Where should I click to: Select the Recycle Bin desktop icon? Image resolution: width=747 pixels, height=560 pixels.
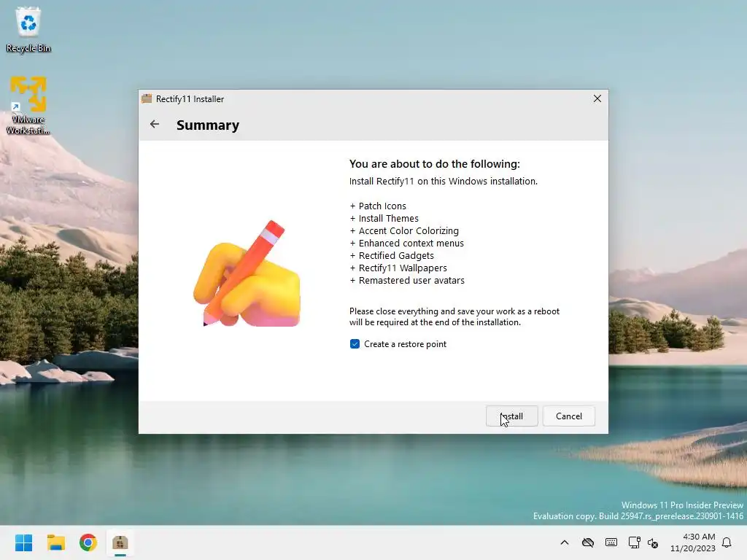28,29
